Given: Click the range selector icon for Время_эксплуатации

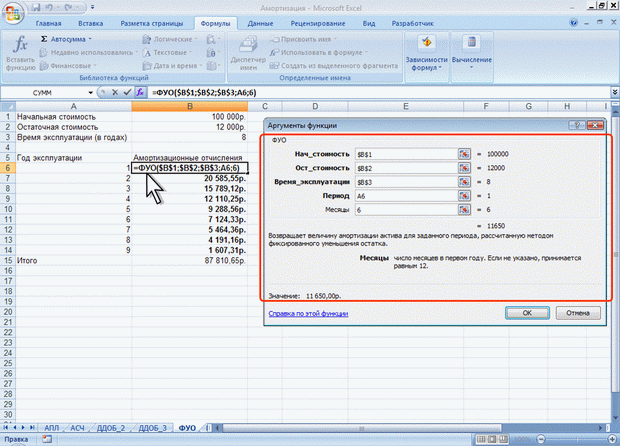Looking at the screenshot, I should (x=464, y=182).
